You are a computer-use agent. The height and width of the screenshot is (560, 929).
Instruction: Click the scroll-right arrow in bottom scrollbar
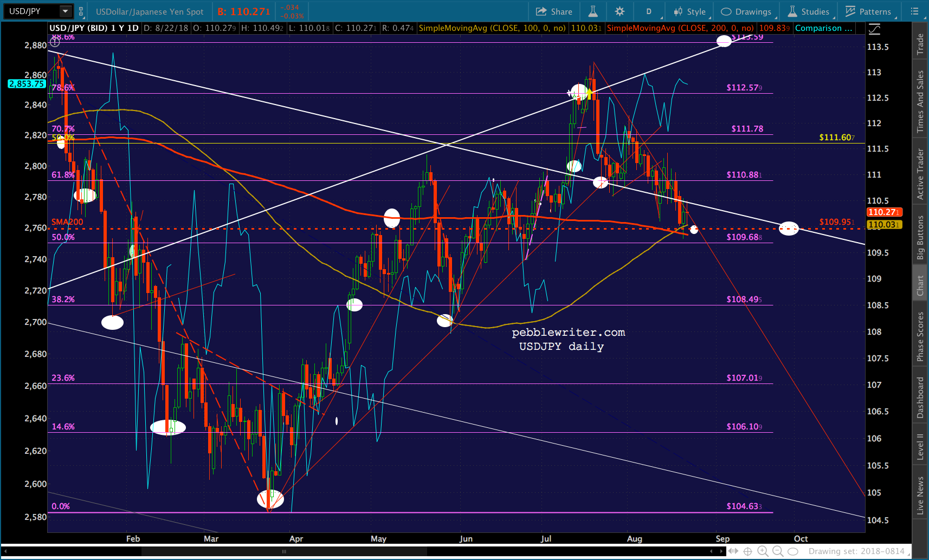pos(721,551)
